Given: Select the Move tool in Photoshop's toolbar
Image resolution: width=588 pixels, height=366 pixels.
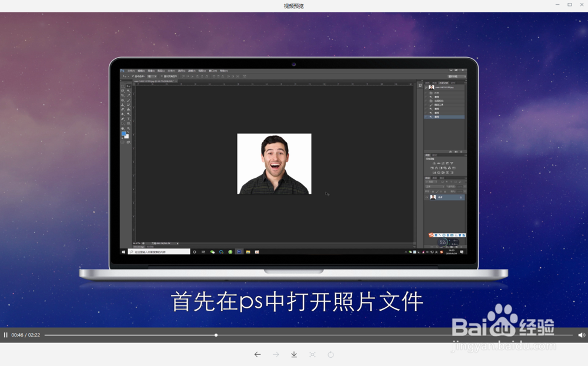Looking at the screenshot, I should click(128, 86).
